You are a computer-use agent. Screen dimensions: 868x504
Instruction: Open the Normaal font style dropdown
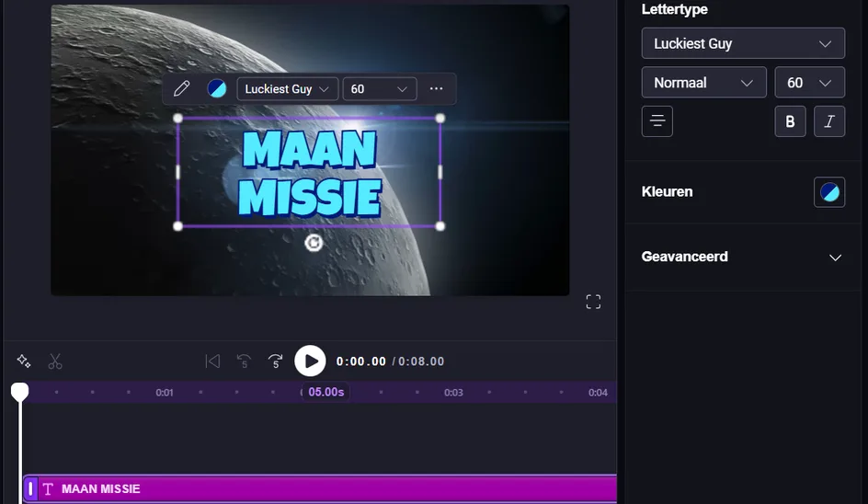(x=703, y=83)
